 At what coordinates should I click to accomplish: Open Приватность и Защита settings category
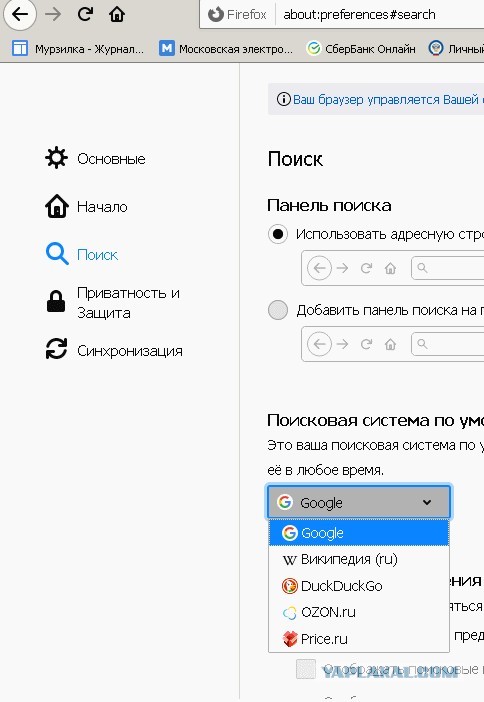pos(112,303)
